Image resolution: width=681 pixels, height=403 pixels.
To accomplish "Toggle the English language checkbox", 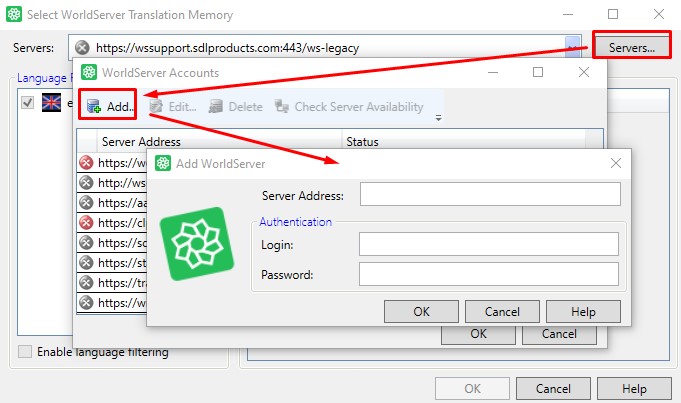I will point(27,103).
